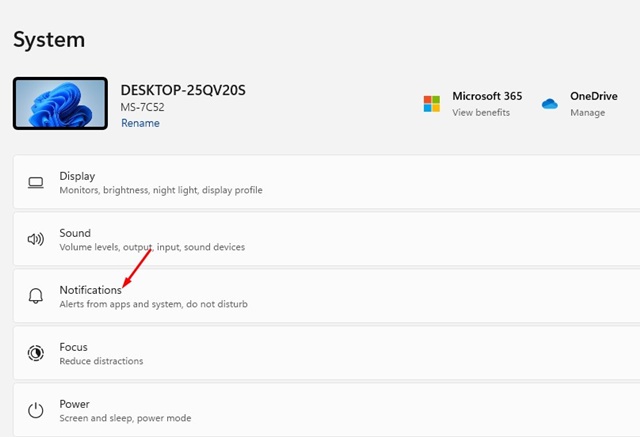Click 'Monitors, brightness, night light, display profile' text
The width and height of the screenshot is (640, 437).
161,190
